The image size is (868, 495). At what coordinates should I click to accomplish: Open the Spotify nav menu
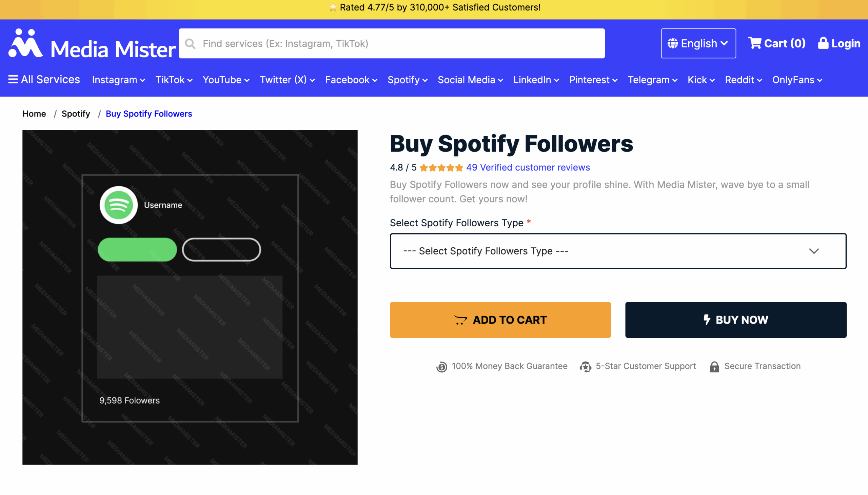(407, 80)
